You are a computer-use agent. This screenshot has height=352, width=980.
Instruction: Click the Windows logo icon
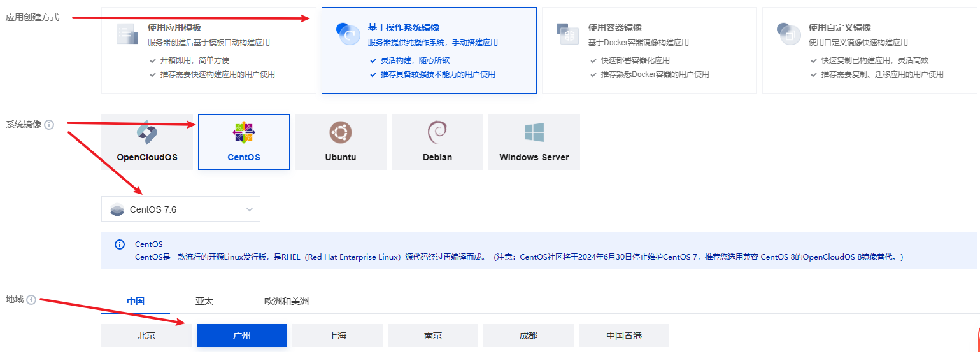click(534, 132)
